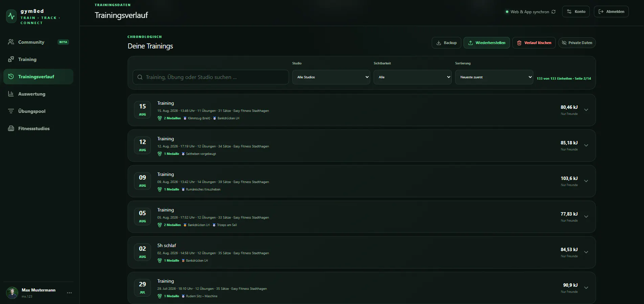Expand the 09 Aug training entry chevron
Screen dimensions: 644x304
point(586,181)
